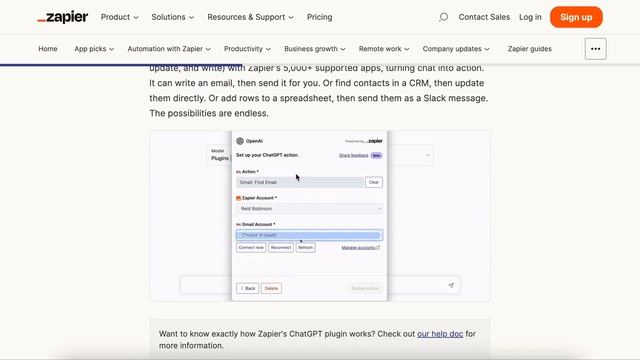Expand the Productivity dropdown
The width and height of the screenshot is (640, 360).
[247, 49]
